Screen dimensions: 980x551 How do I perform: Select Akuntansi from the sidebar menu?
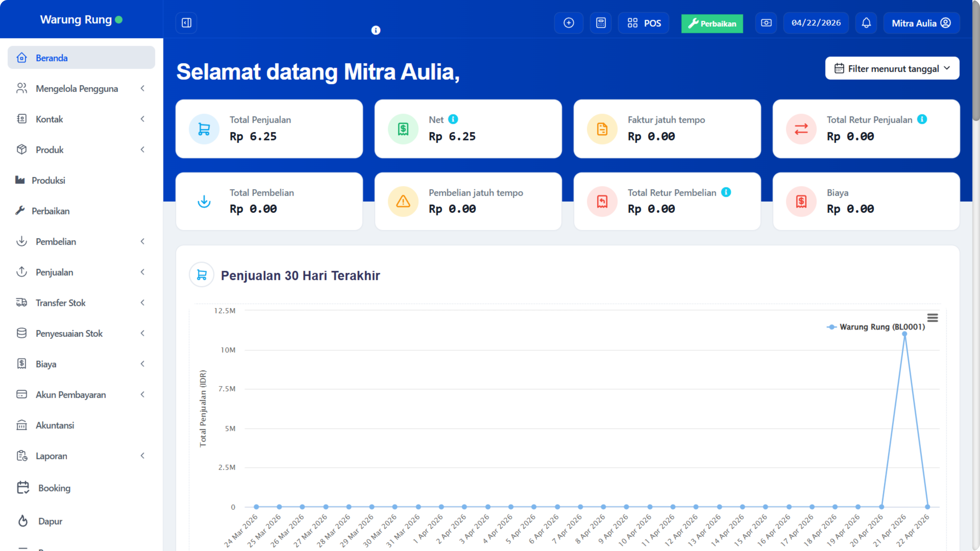(55, 425)
